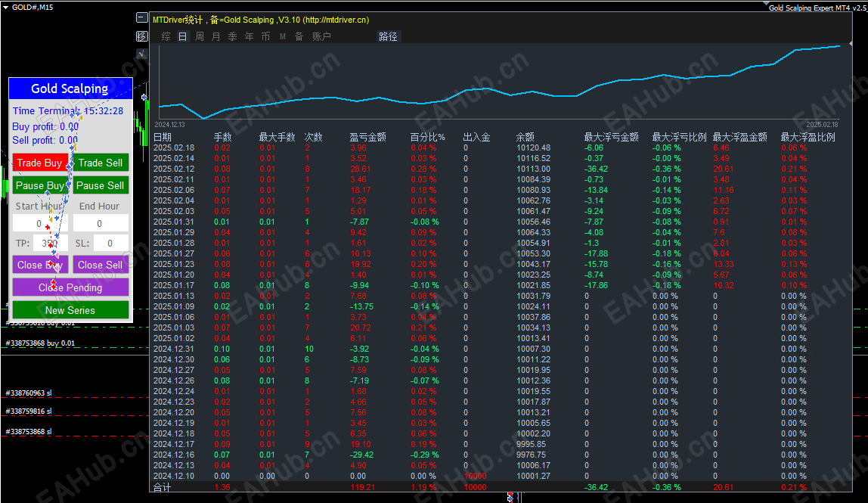Click the 余额 column header

pos(525,137)
